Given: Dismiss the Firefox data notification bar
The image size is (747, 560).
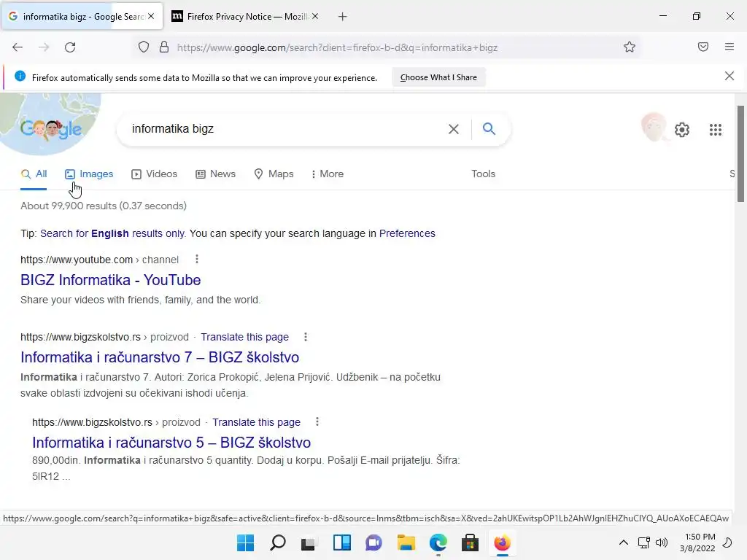Looking at the screenshot, I should [x=729, y=76].
